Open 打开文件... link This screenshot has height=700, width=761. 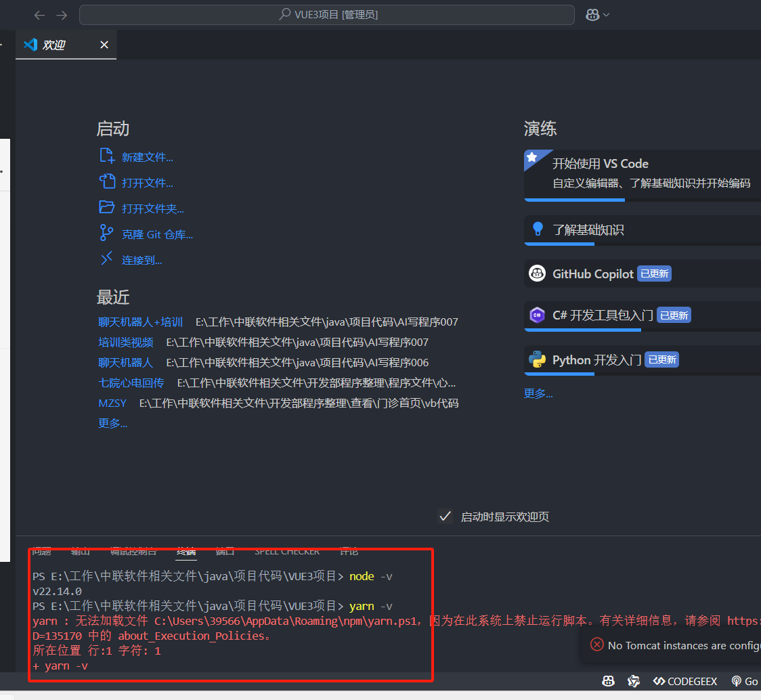point(147,183)
